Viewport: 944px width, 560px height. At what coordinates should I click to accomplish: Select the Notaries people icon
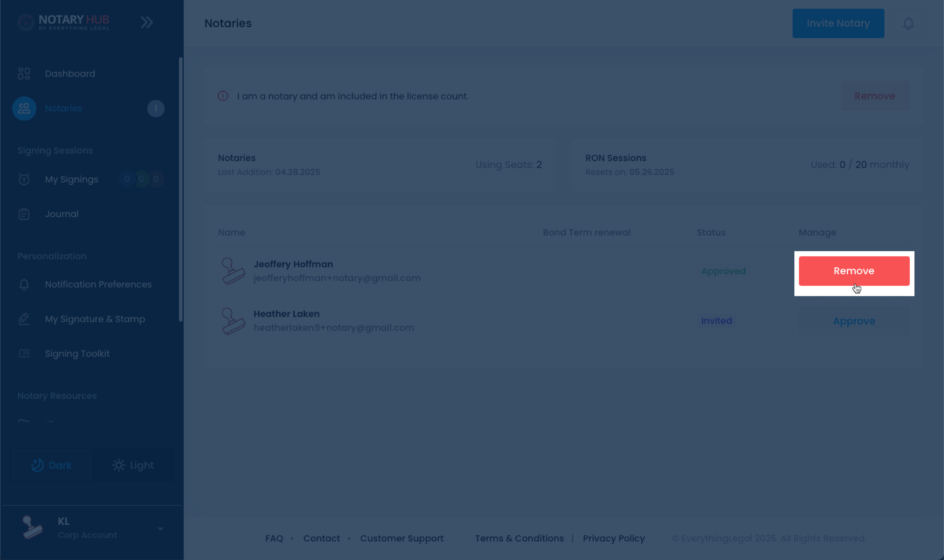point(24,109)
